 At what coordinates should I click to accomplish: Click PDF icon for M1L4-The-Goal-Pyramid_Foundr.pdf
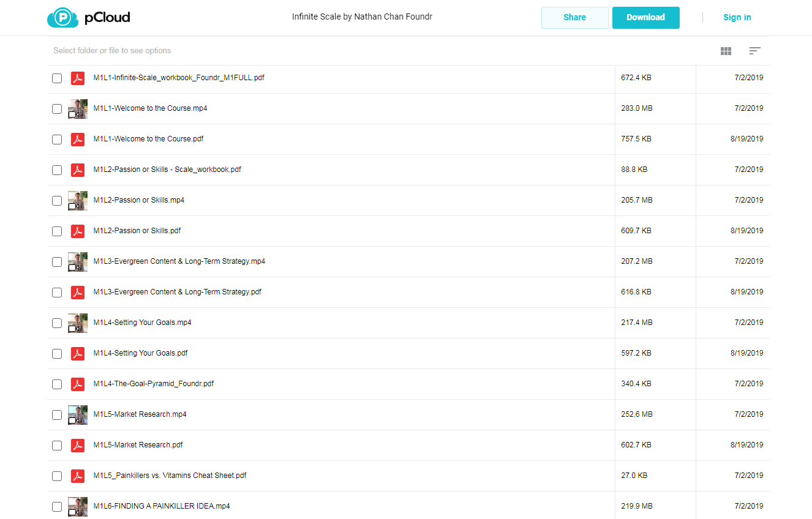[x=78, y=384]
